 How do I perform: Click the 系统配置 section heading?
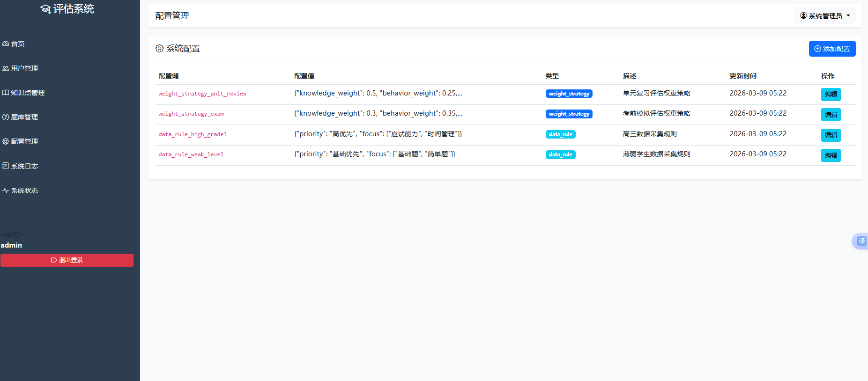[x=183, y=49]
